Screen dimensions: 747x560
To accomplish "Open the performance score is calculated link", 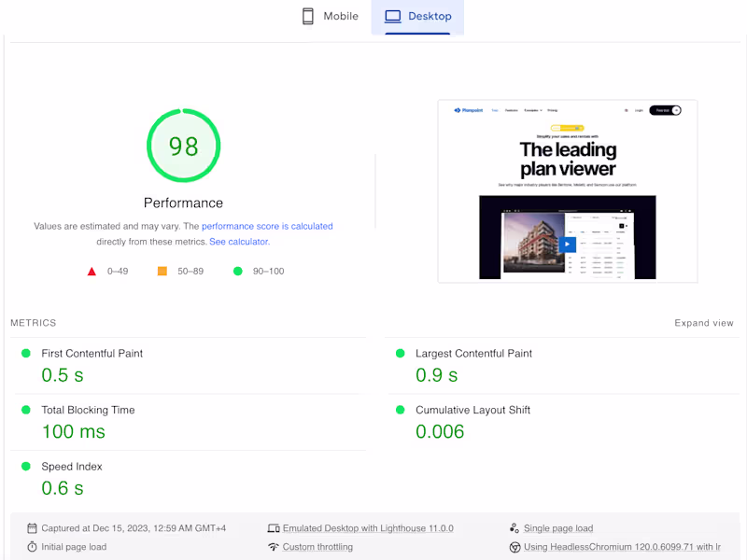I will coord(267,226).
